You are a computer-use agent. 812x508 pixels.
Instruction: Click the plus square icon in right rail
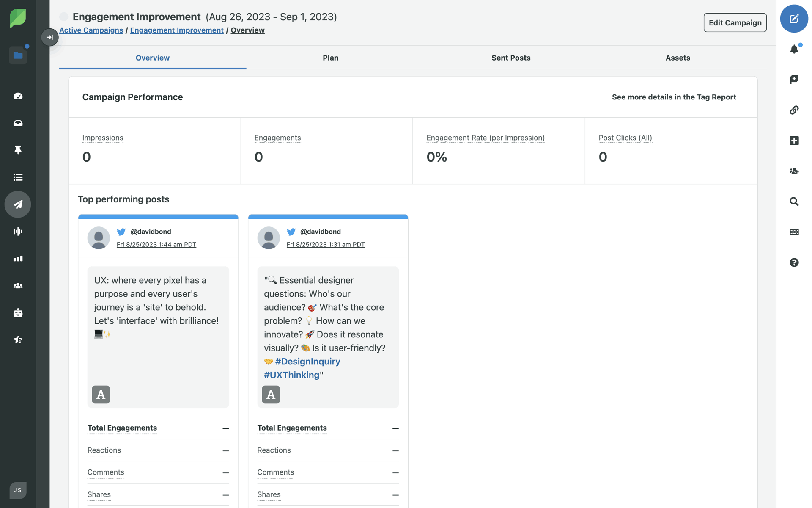(794, 141)
